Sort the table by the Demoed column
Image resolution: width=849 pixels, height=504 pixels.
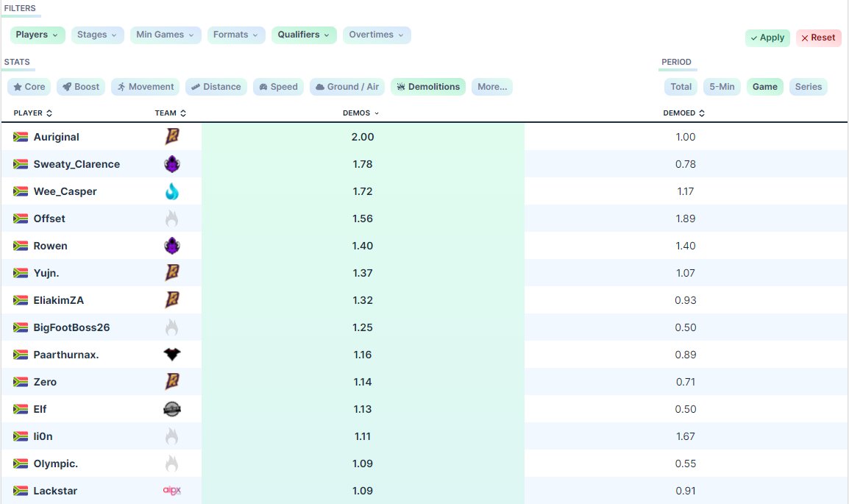(x=683, y=113)
